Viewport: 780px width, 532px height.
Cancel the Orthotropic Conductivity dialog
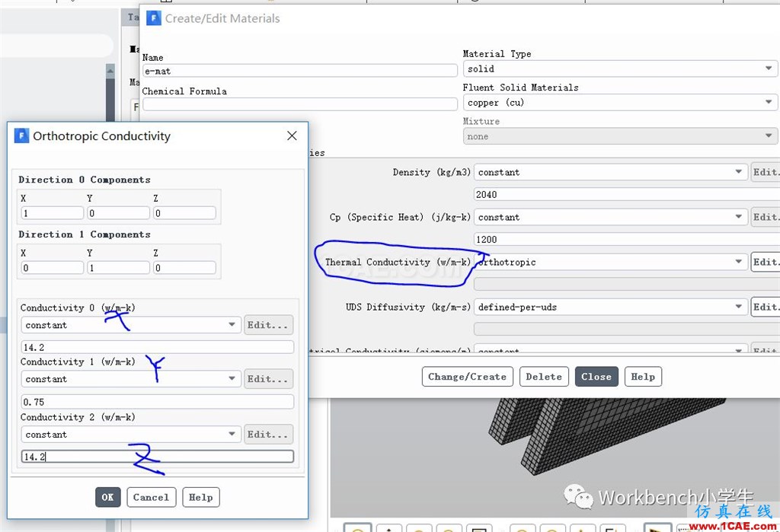(x=152, y=497)
